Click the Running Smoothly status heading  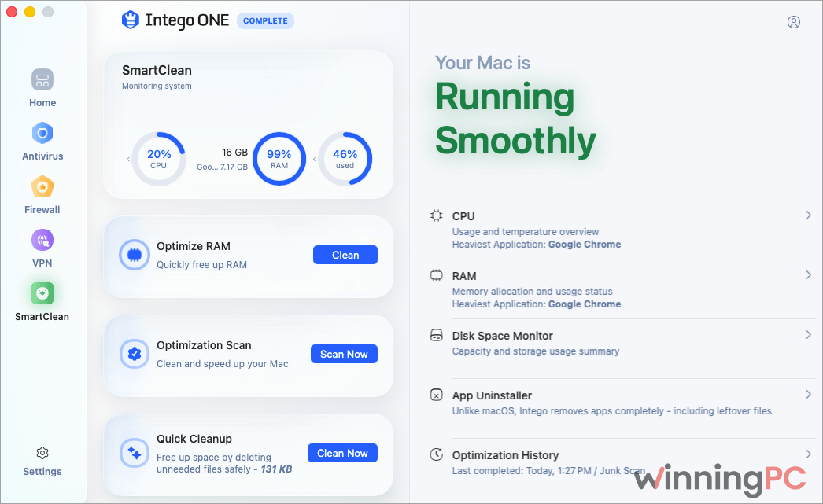pos(515,119)
